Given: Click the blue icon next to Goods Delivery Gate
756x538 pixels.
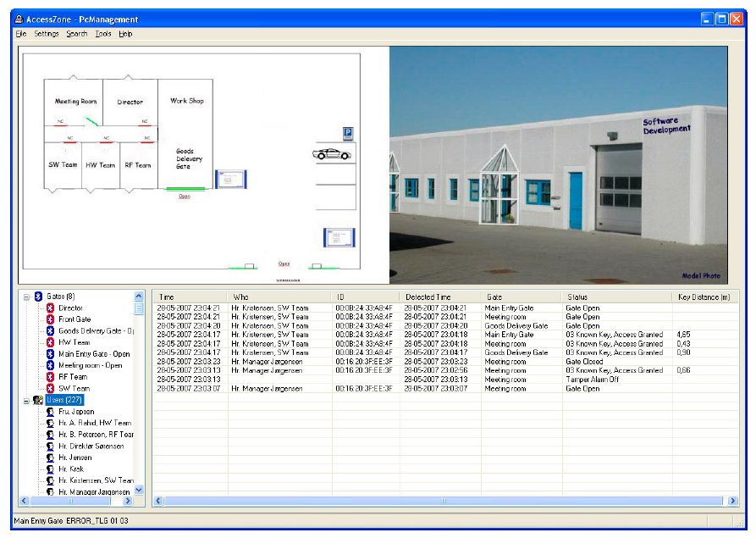Looking at the screenshot, I should coord(50,331).
